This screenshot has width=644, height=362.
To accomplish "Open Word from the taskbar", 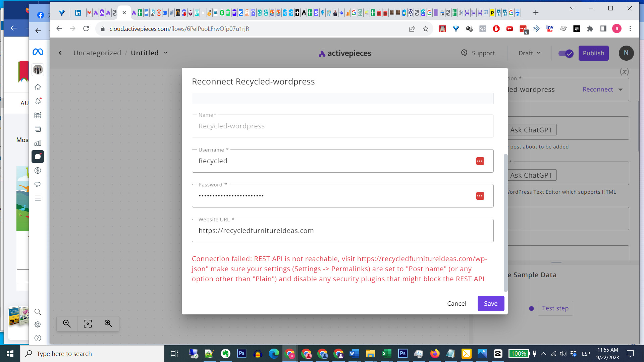I will point(354,354).
